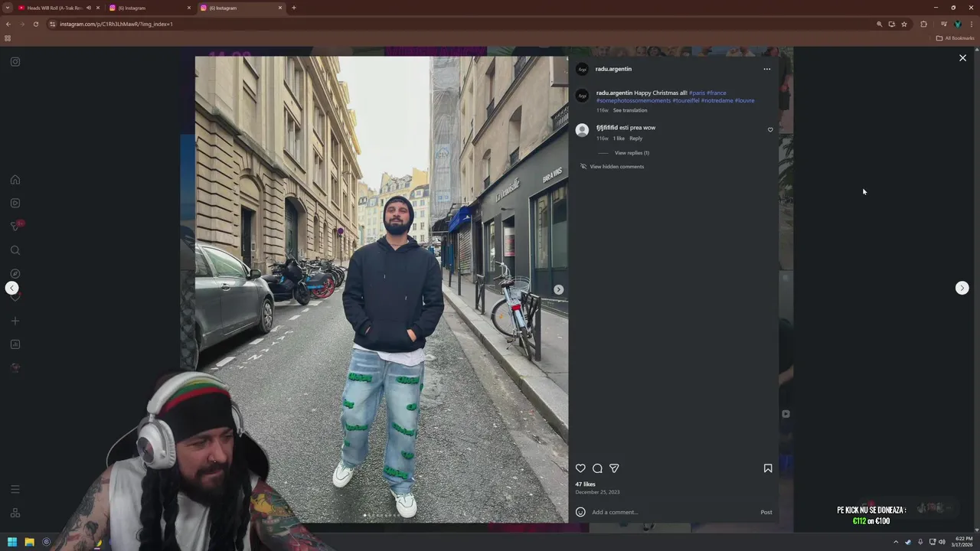Click See translation under caption
Screen dimensions: 980x551
tap(629, 110)
